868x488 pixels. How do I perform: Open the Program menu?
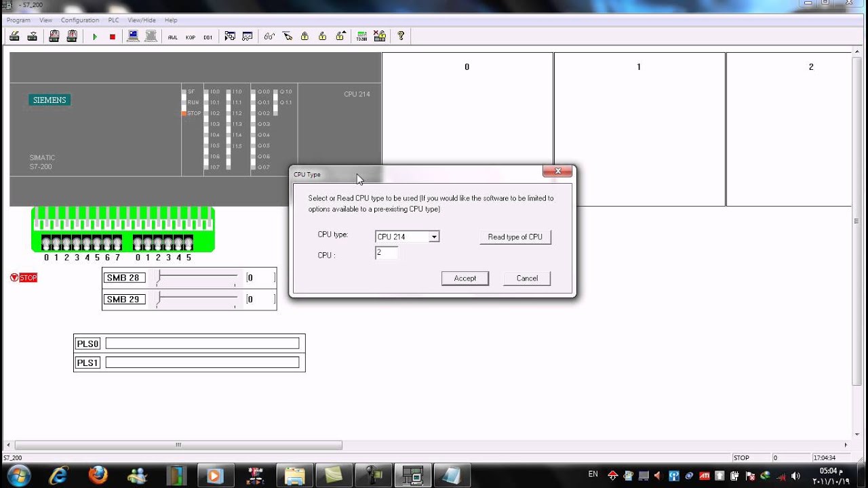pyautogui.click(x=18, y=20)
